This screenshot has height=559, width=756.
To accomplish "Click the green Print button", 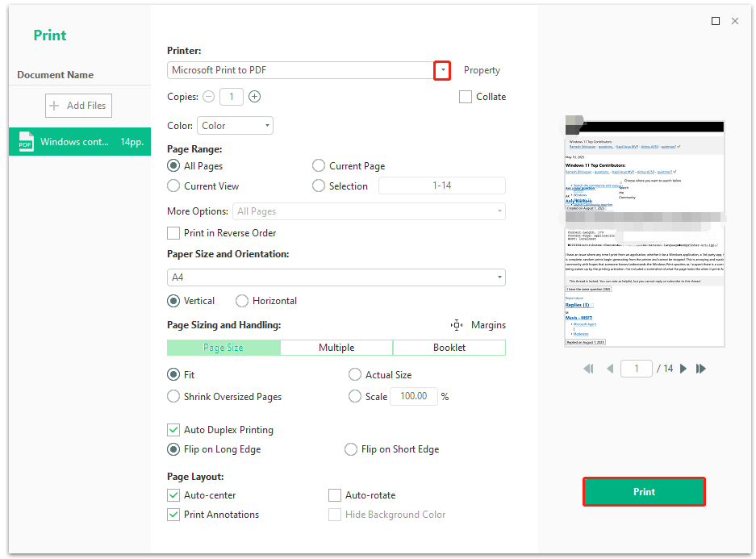I will click(x=644, y=492).
